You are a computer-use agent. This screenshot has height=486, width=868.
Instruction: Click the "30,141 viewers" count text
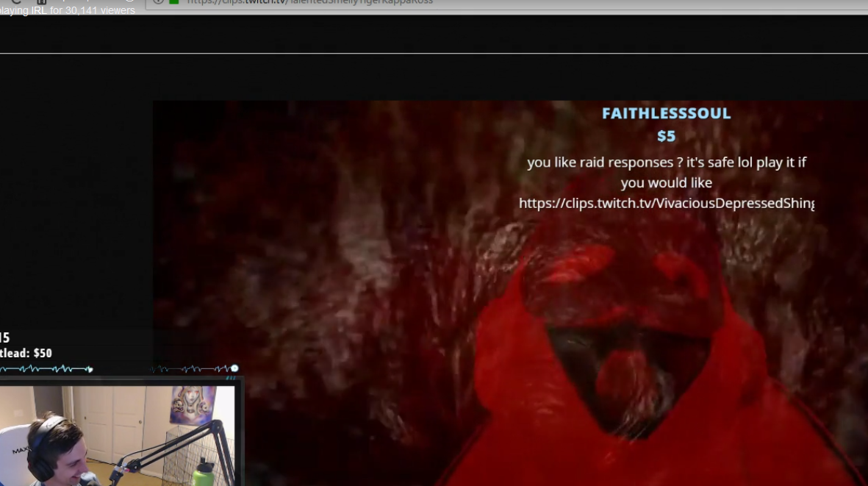pyautogui.click(x=100, y=10)
